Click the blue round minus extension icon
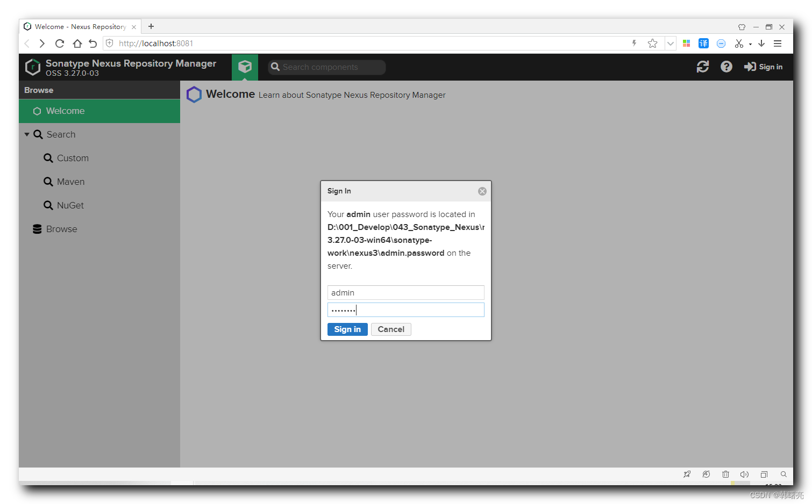The image size is (812, 504). (x=721, y=44)
